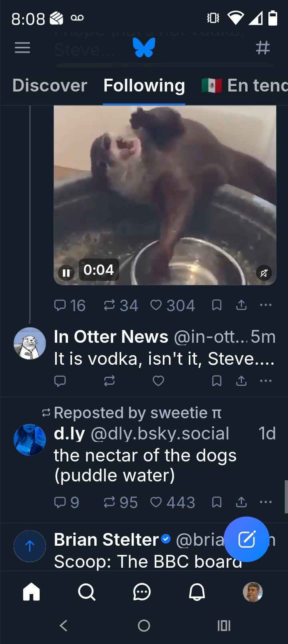
Task: Bookmark the otter video post
Action: click(x=216, y=306)
